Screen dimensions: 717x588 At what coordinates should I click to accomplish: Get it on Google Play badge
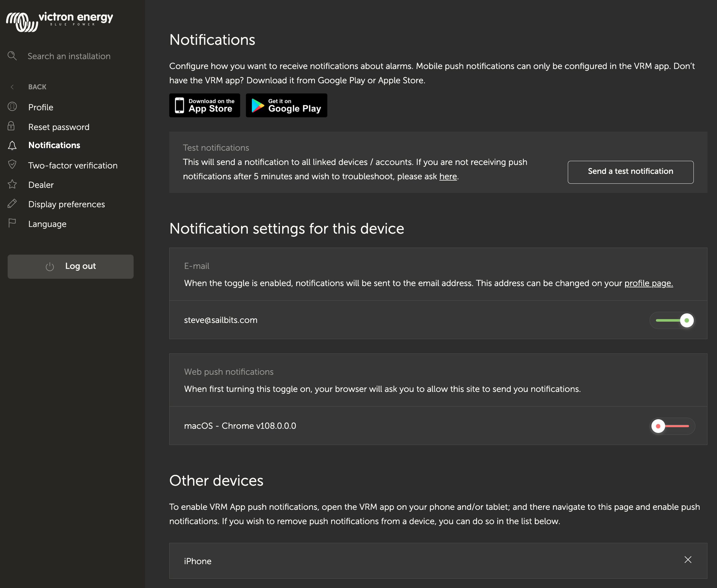tap(287, 105)
